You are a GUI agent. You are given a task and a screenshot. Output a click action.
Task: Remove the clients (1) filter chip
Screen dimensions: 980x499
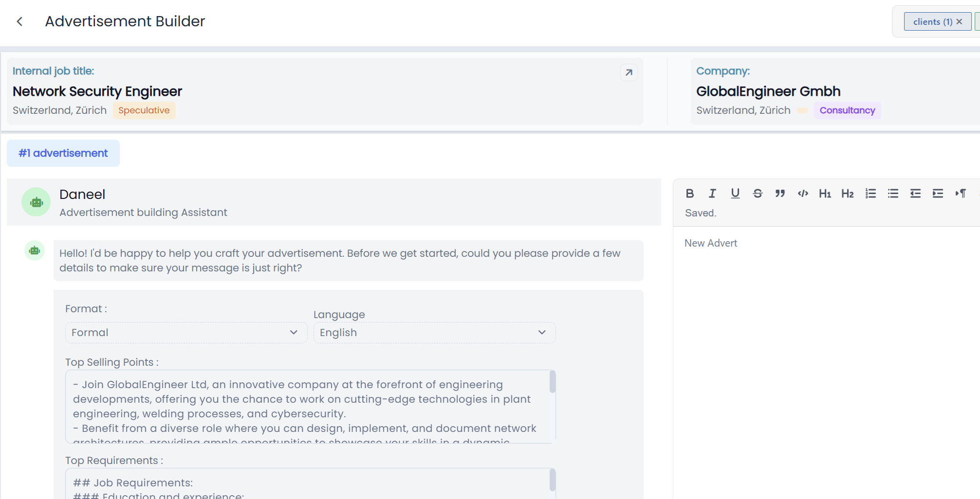click(x=959, y=22)
